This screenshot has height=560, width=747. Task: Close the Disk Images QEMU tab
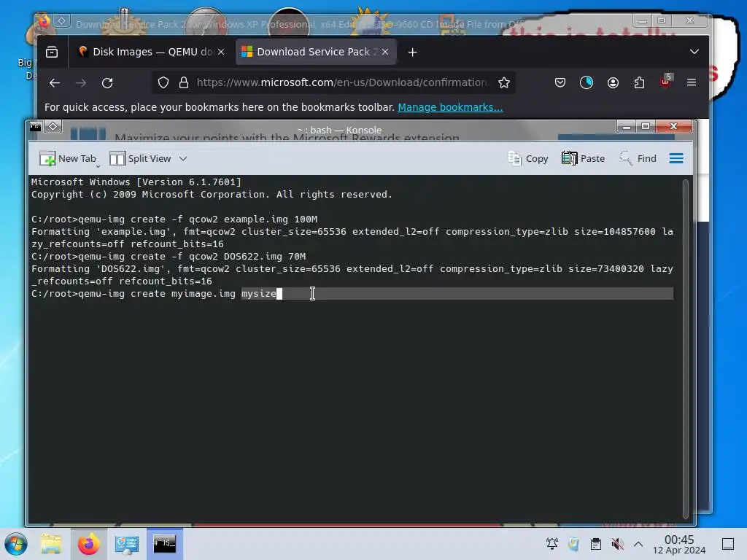[221, 52]
